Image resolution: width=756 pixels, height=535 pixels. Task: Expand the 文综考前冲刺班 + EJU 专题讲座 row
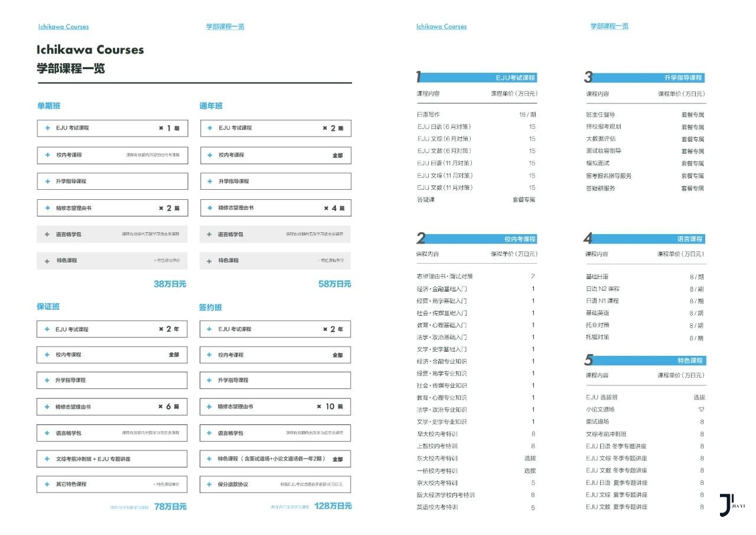tap(112, 459)
